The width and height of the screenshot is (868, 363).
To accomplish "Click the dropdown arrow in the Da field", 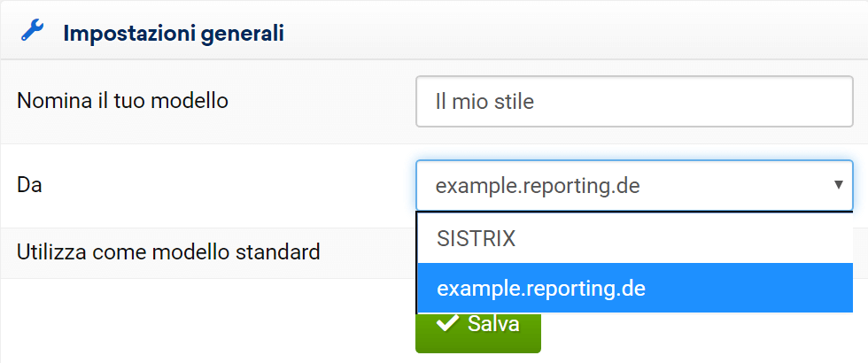I will [x=837, y=185].
